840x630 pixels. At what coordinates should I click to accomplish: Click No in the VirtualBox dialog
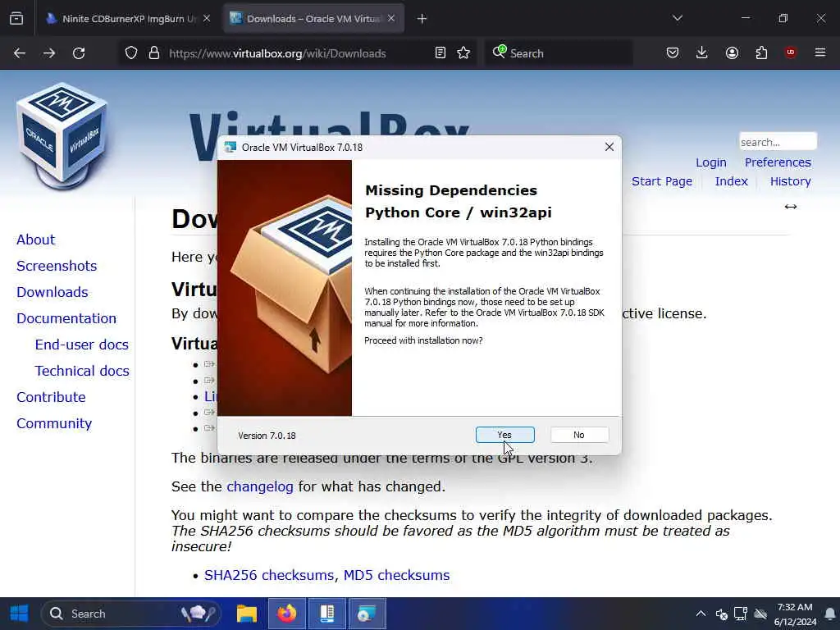(579, 435)
